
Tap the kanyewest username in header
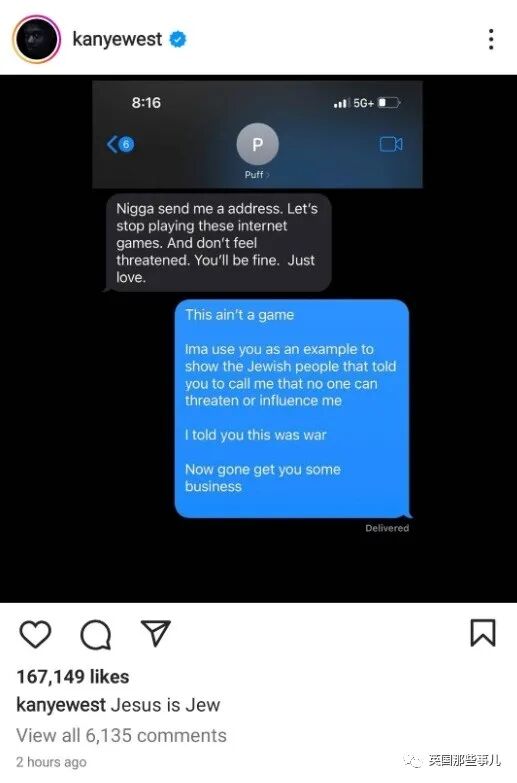(117, 39)
